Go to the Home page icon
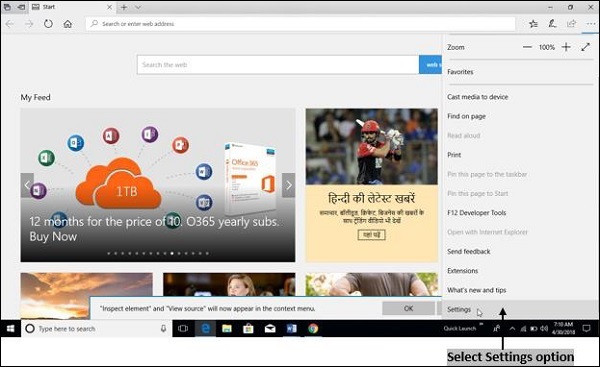 [68, 24]
